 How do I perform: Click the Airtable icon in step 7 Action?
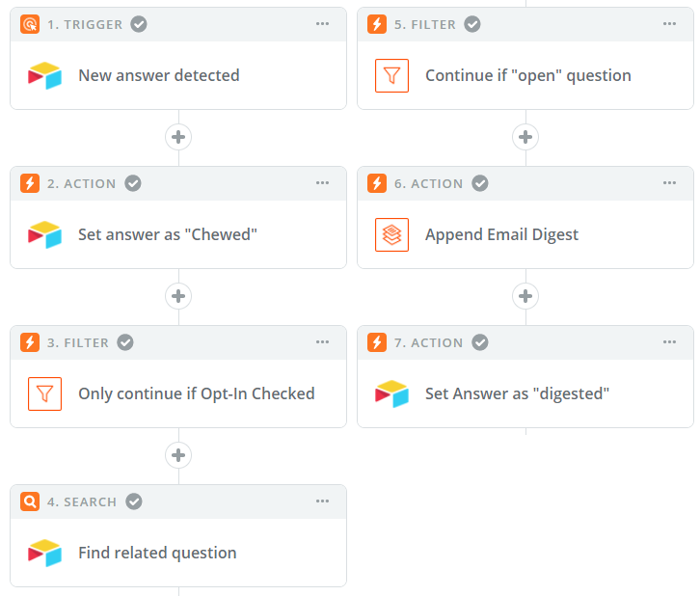click(391, 393)
